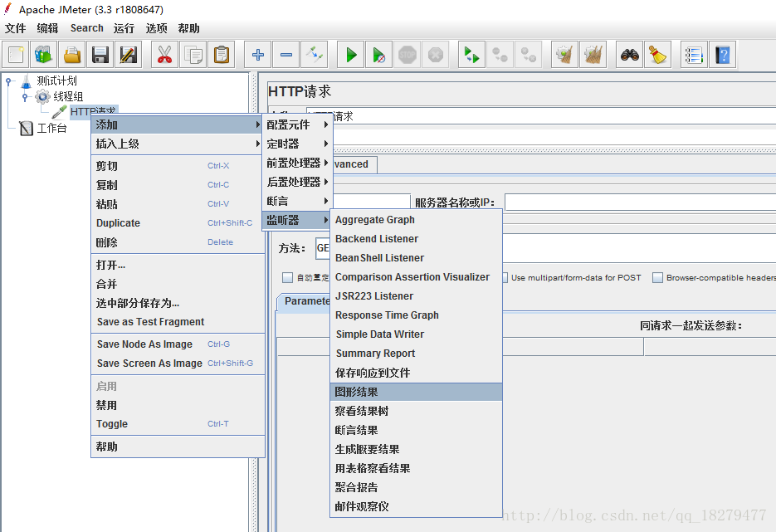Click the red STOP icon
The width and height of the screenshot is (776, 532).
tap(408, 55)
